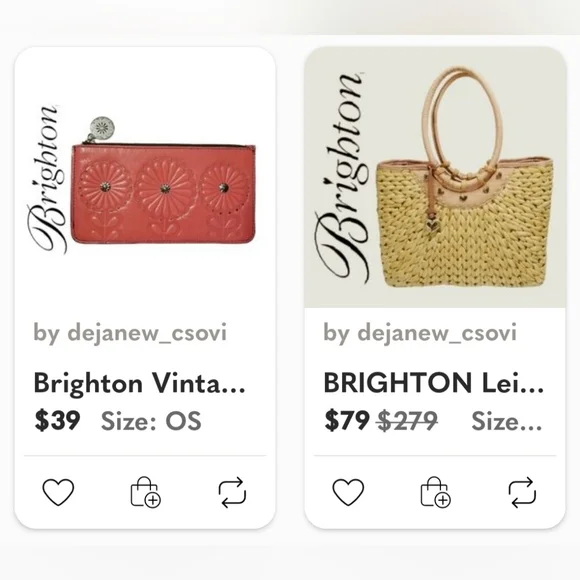The width and height of the screenshot is (580, 580).
Task: Select the 'Size: OS' label
Action: [151, 421]
